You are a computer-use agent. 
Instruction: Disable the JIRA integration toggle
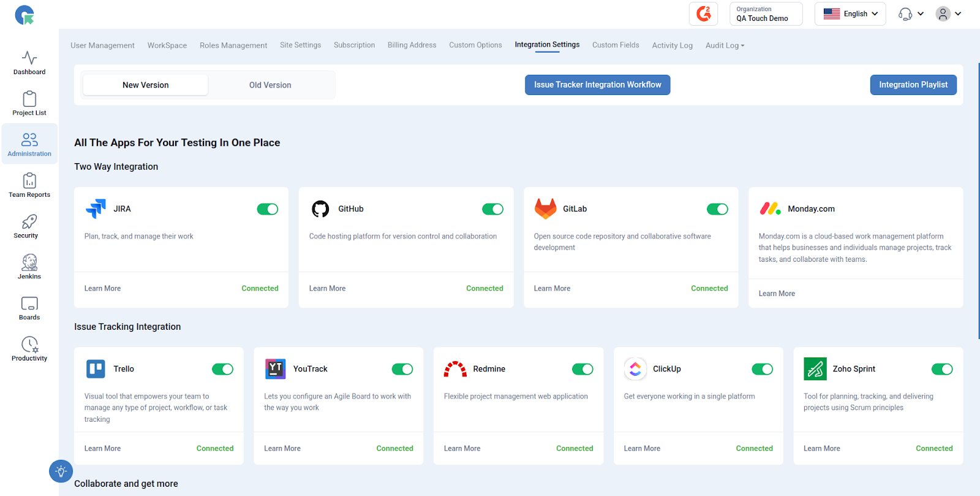(268, 209)
